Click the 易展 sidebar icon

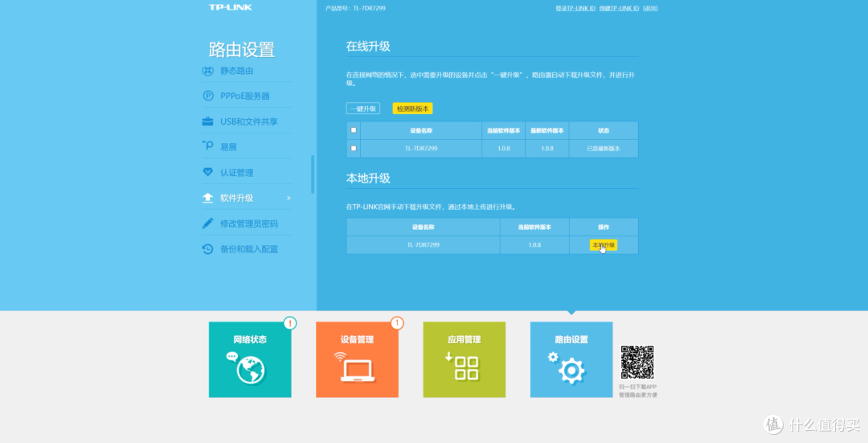(207, 146)
